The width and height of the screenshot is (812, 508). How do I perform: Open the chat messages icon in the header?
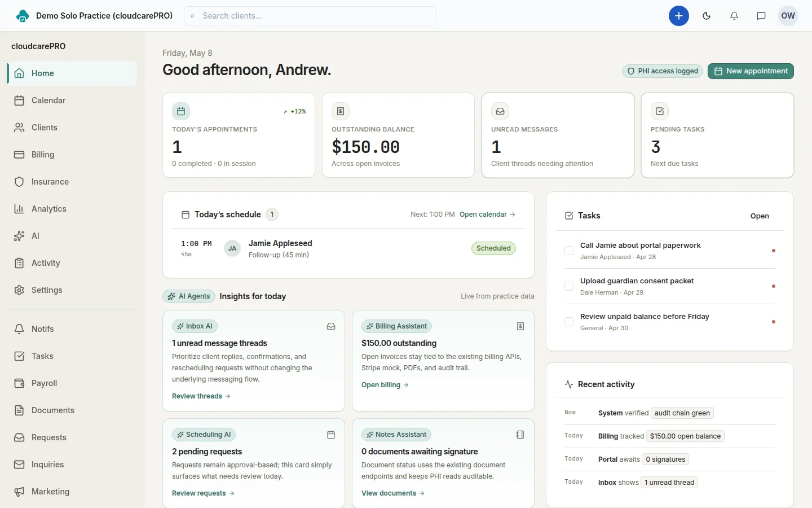pos(761,16)
